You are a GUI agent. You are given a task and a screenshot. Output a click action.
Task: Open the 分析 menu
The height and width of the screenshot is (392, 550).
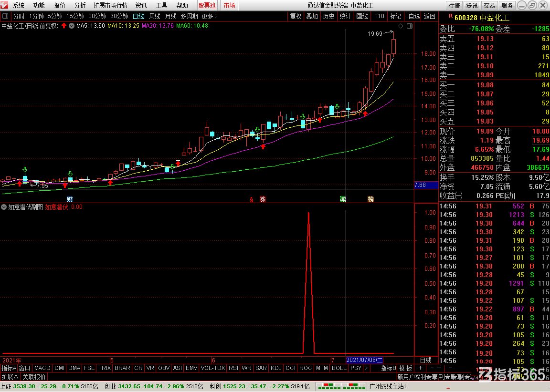(x=80, y=5)
